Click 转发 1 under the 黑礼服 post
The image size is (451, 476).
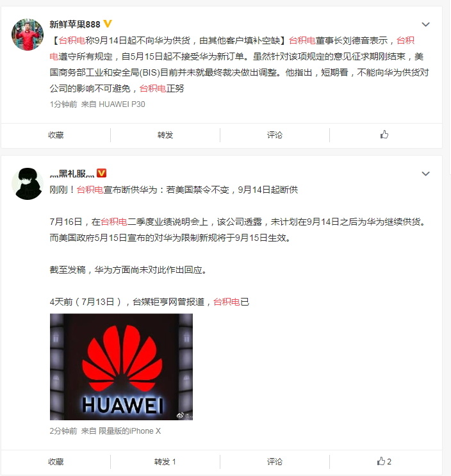point(165,462)
